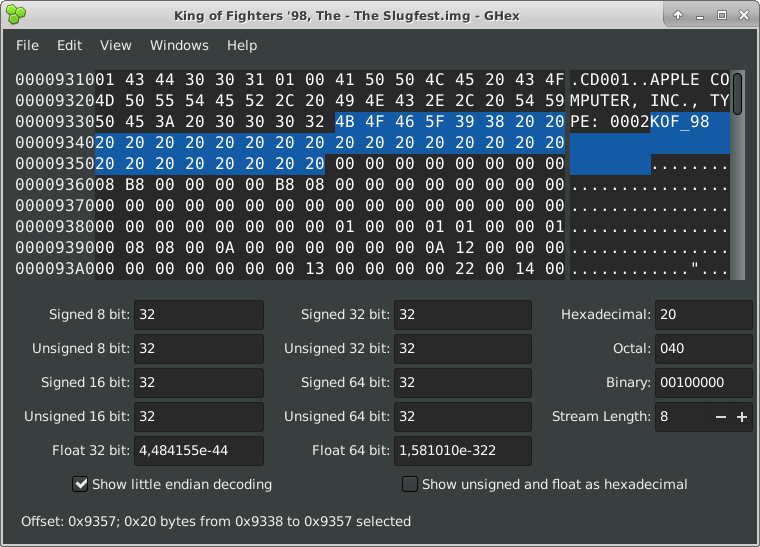Open the View menu
This screenshot has height=547, width=760.
115,46
